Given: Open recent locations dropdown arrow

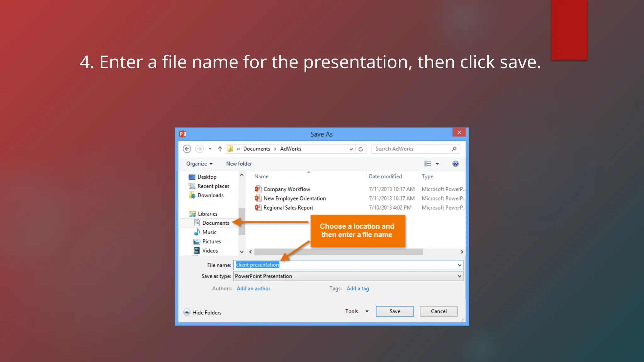Looking at the screenshot, I should tap(210, 149).
